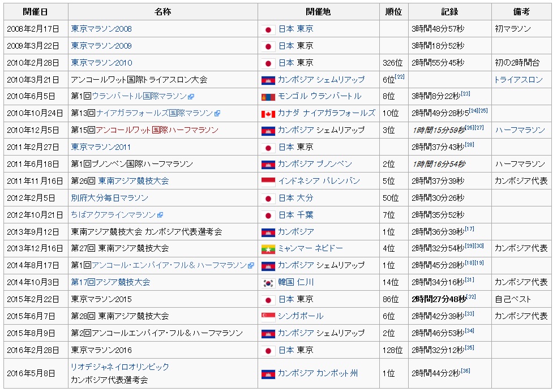557x392 pixels.
Task: Open the red アンコールワット国際ハーフマラソン link
Action: click(x=157, y=130)
